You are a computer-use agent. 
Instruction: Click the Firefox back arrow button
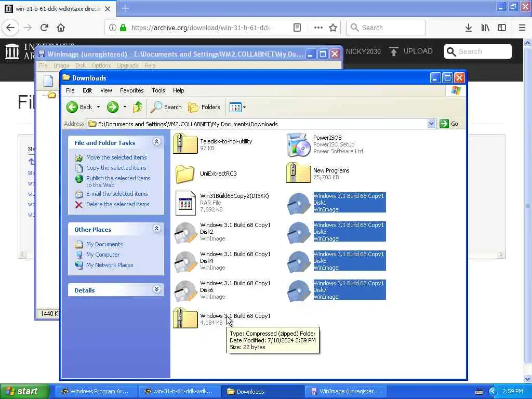click(10, 28)
